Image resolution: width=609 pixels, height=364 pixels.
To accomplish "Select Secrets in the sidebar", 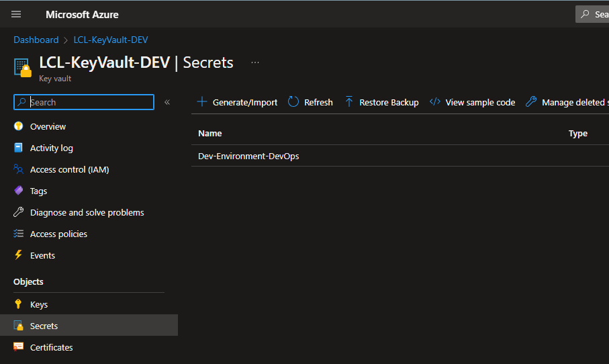I will coord(89,325).
